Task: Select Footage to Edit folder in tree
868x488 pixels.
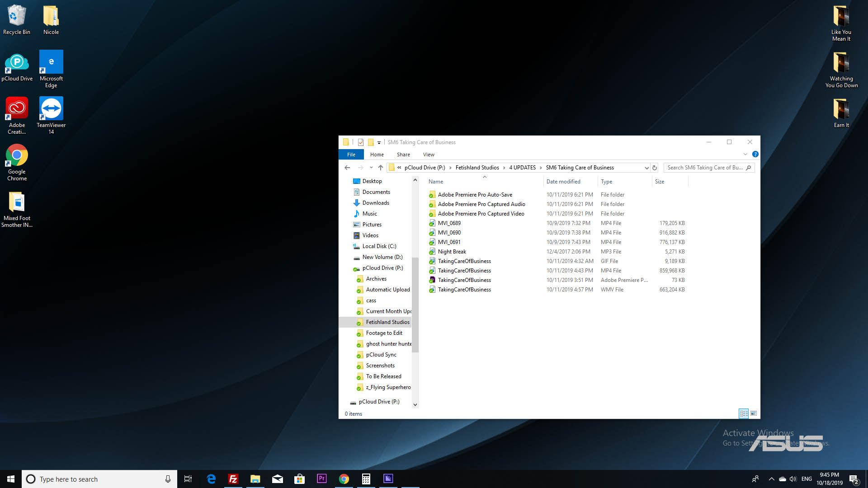Action: tap(384, 333)
